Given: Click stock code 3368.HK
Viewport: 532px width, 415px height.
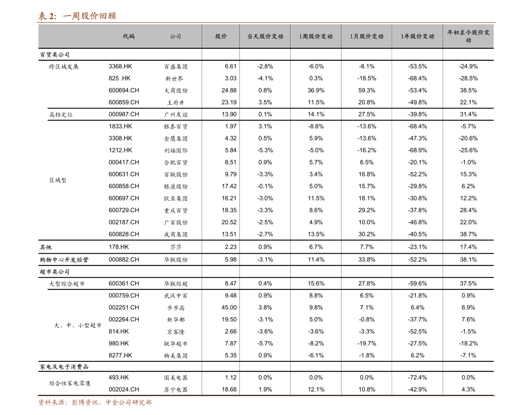Looking at the screenshot, I should pos(120,67).
